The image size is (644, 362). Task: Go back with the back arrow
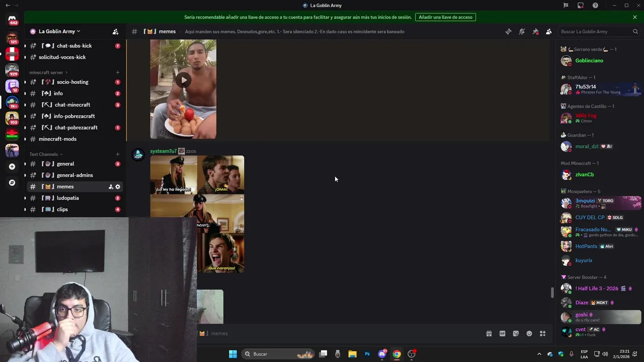pos(8,6)
